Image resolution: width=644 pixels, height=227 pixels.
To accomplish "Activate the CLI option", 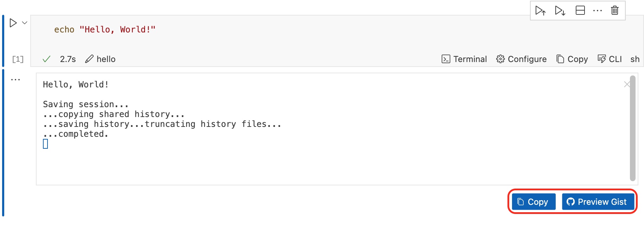I will 609,59.
